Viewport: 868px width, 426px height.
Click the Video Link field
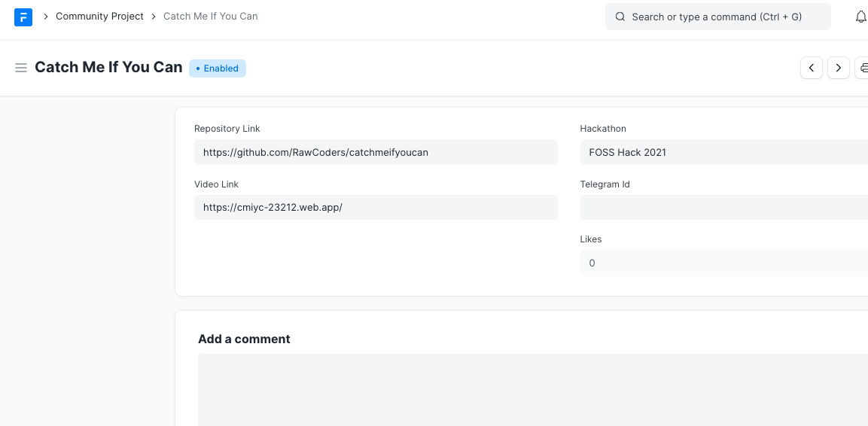coord(375,208)
